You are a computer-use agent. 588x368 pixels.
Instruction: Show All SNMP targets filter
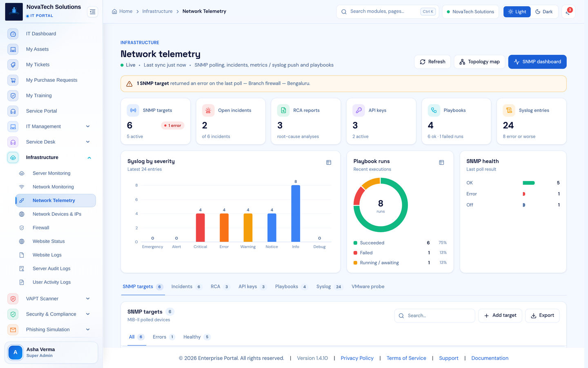point(137,337)
